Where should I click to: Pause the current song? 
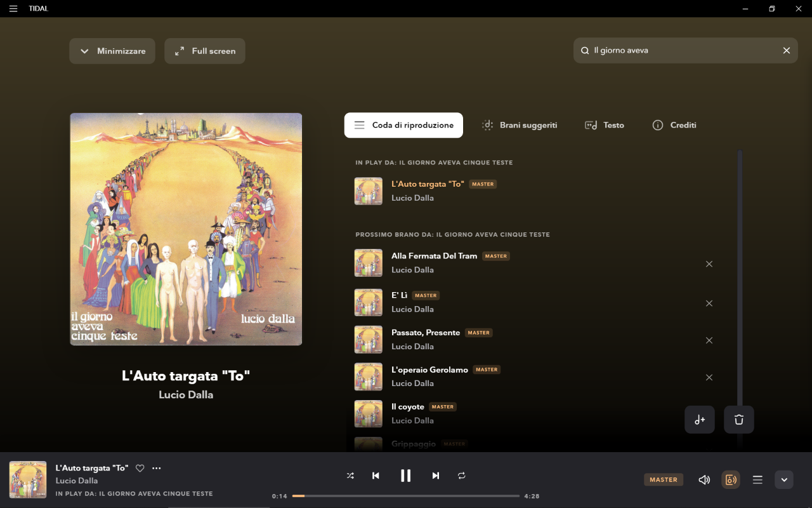click(406, 476)
